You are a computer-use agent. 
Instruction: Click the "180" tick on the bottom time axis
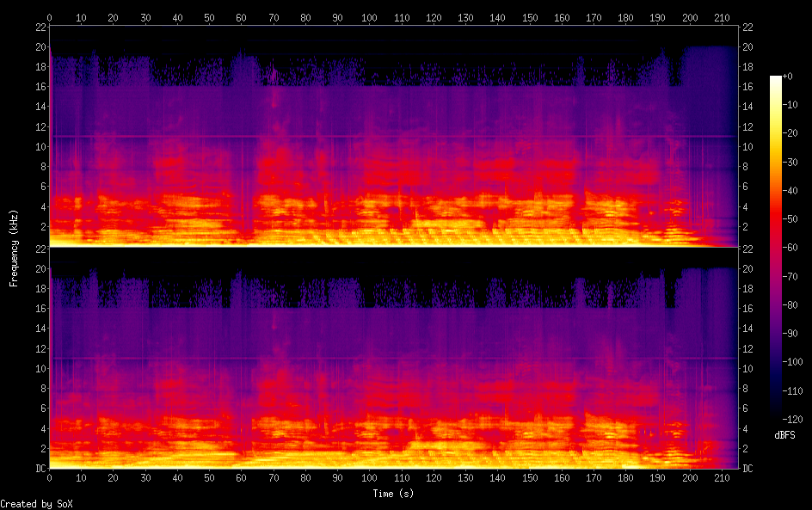pos(625,478)
